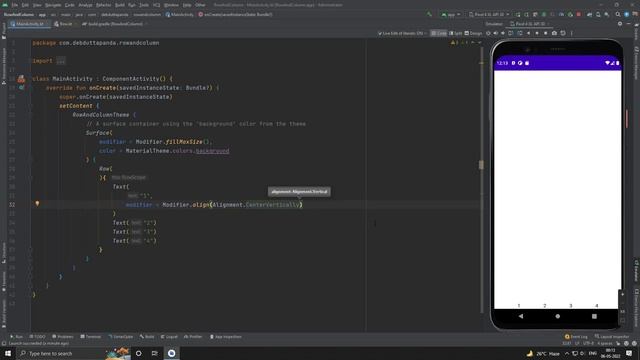640x360 pixels.
Task: Select the Pixel 4 XL API 30 emulator tab
Action: (530, 24)
